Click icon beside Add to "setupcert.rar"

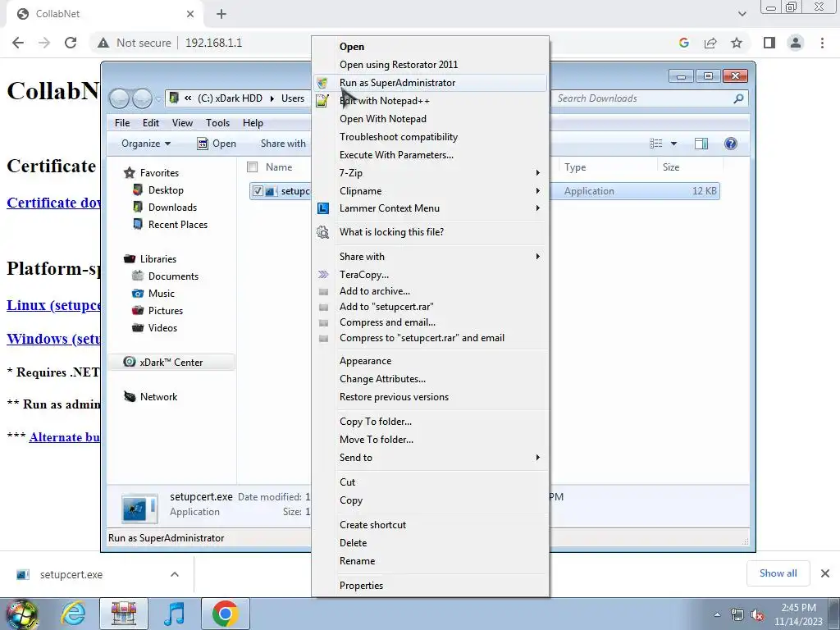tap(323, 308)
